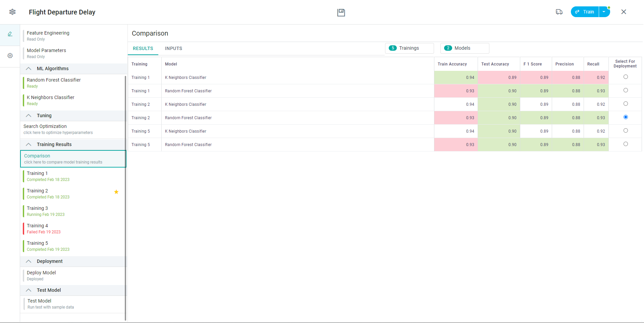Screen dimensions: 644x323
Task: Collapse the Deployment section chevron
Action: tap(29, 261)
